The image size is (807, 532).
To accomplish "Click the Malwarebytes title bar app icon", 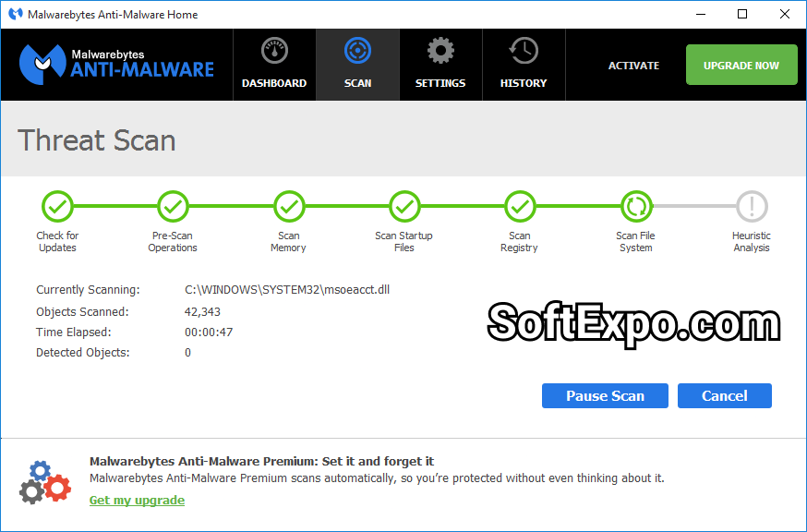I will click(15, 15).
